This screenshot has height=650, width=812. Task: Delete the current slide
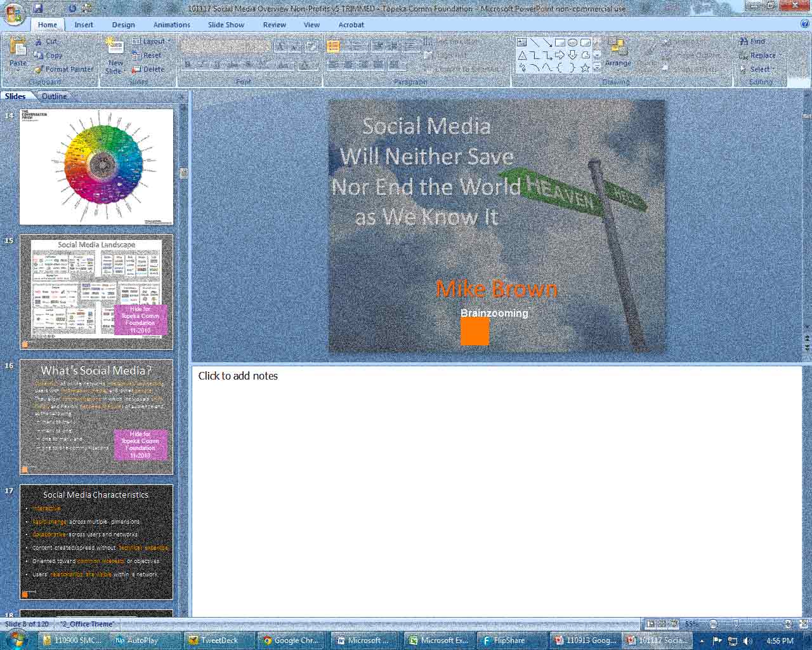pos(148,69)
